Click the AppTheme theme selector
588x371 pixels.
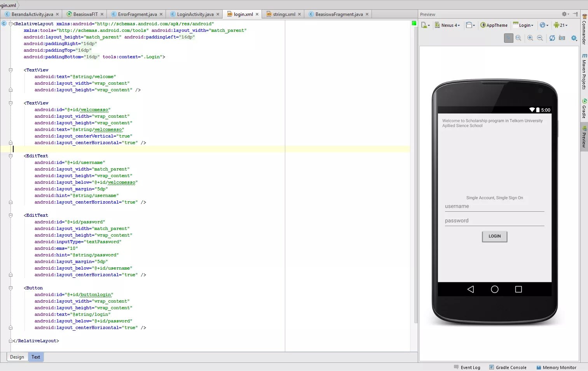(494, 25)
